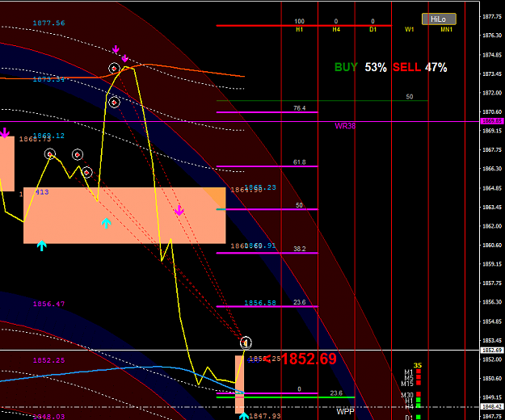
Task: Click the yellow 35 counter above M1
Action: 418,365
